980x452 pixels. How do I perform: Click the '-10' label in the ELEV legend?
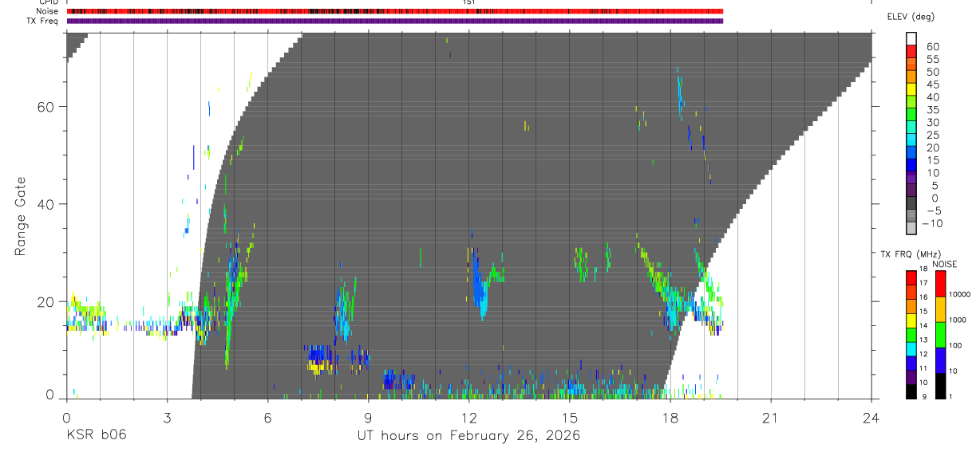932,223
